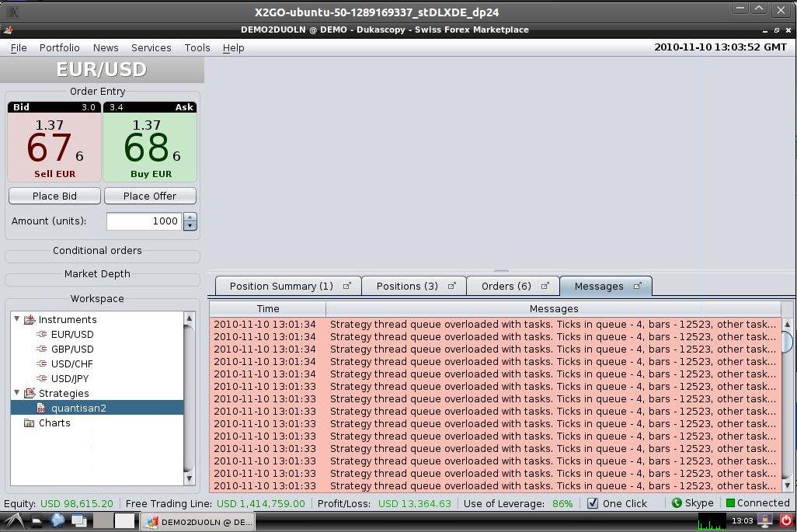Select the Charts tree item

(x=54, y=422)
